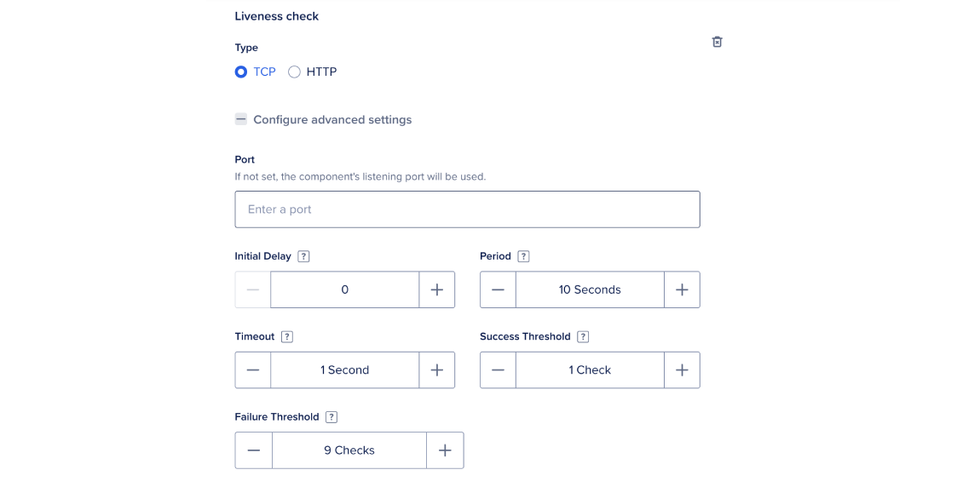Image resolution: width=980 pixels, height=487 pixels.
Task: Collapse Configure advanced settings
Action: 241,120
